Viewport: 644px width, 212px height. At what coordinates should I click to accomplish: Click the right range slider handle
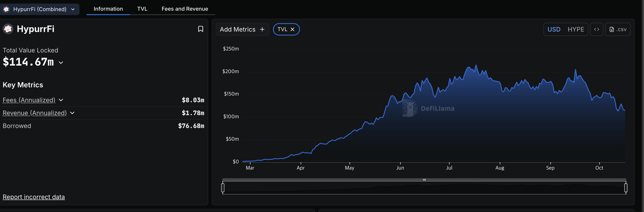626,188
